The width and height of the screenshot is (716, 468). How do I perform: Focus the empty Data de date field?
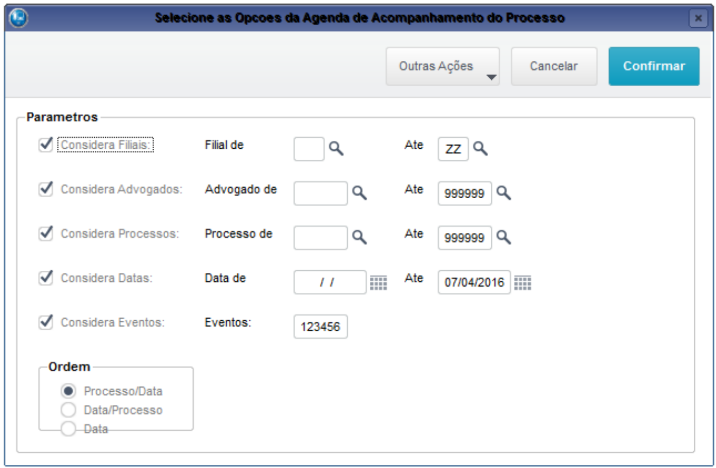[330, 283]
